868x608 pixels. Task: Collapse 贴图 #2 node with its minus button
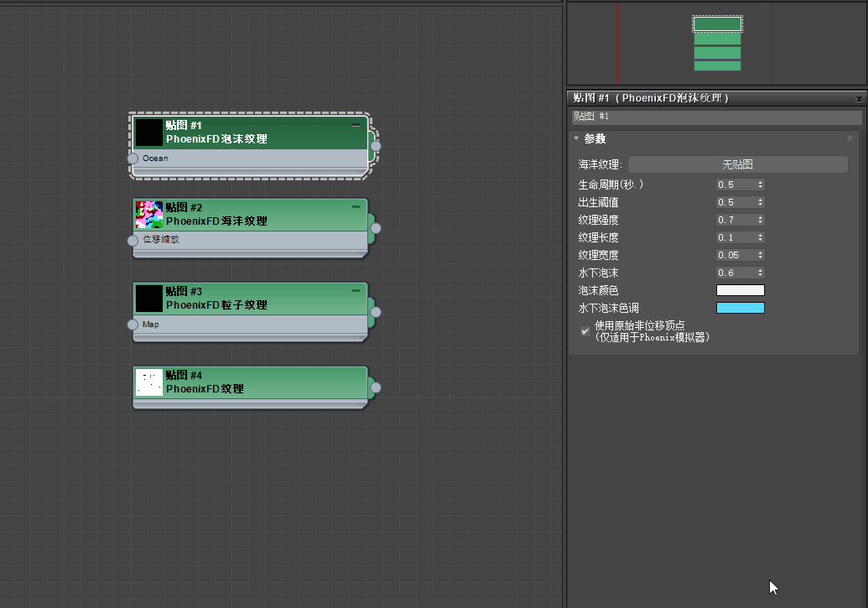coord(356,206)
